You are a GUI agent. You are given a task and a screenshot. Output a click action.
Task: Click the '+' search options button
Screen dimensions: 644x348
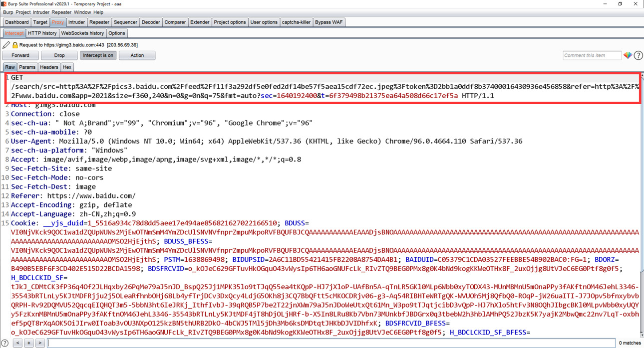[28, 343]
